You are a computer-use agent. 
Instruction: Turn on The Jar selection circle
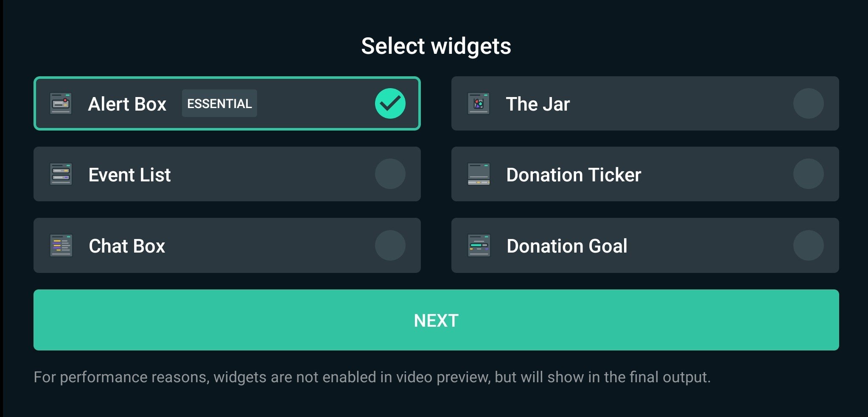click(809, 103)
